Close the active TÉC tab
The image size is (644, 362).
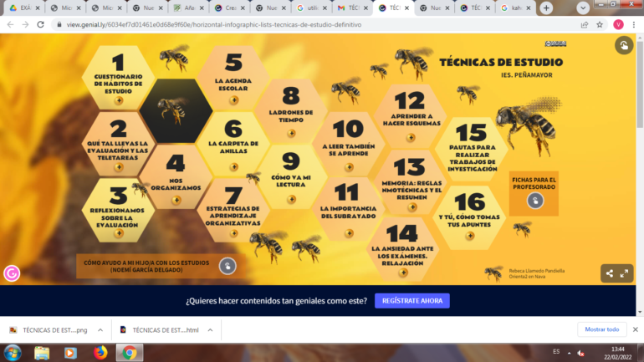(406, 8)
